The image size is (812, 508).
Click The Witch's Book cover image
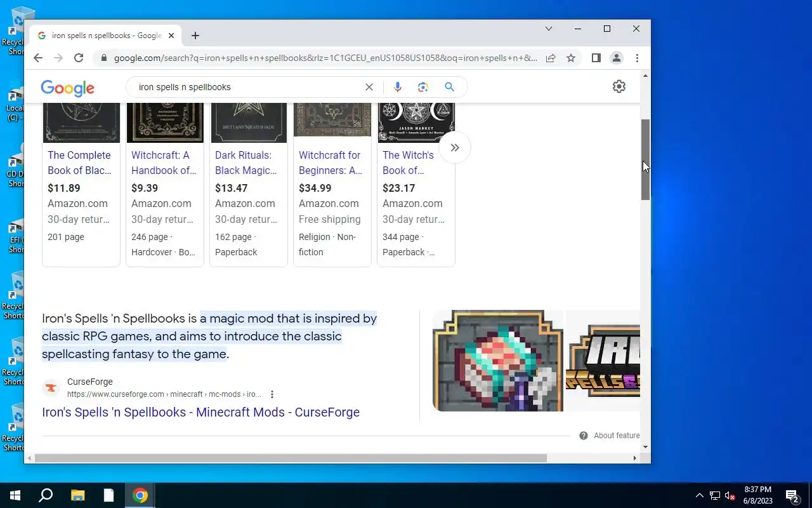[416, 123]
